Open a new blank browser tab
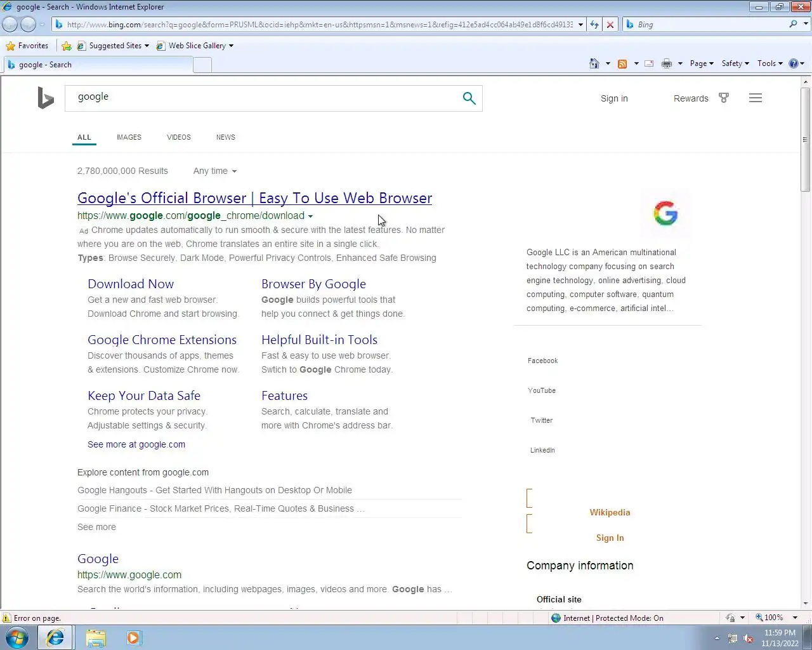This screenshot has width=812, height=650. click(x=202, y=65)
